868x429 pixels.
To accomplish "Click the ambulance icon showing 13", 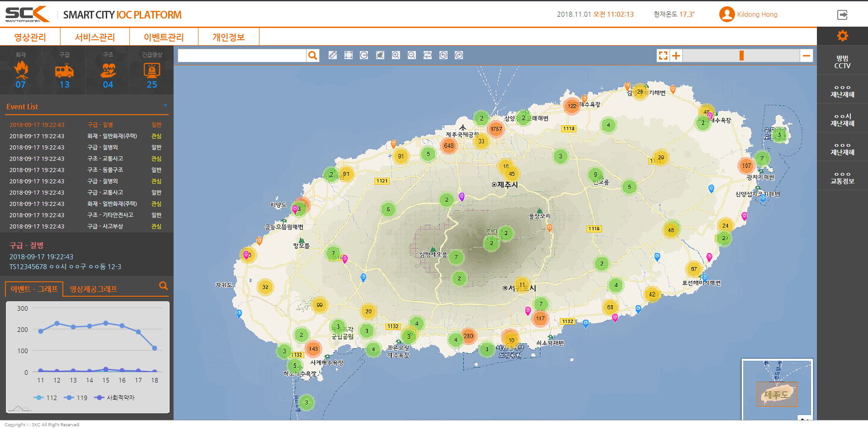I will 64,71.
